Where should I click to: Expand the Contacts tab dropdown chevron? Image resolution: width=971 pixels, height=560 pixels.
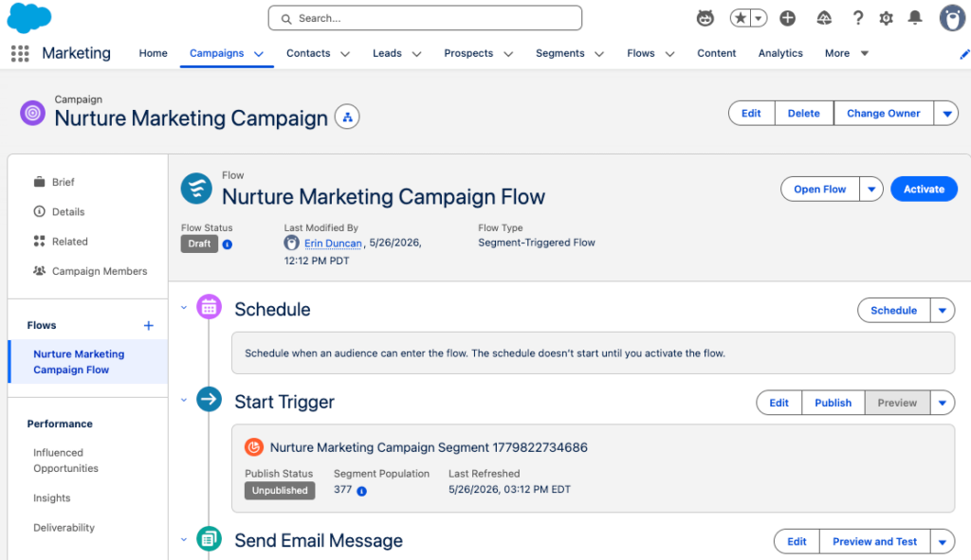tap(345, 54)
